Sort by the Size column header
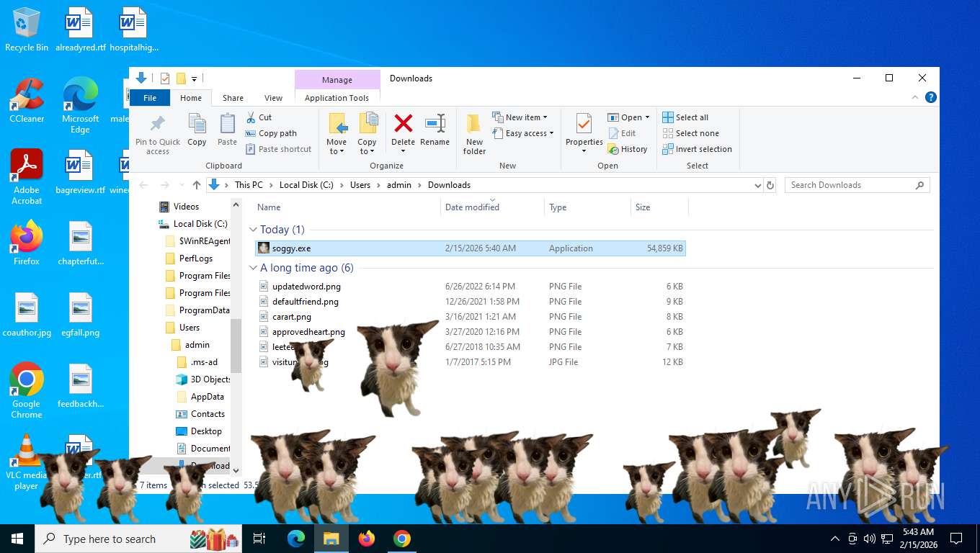 pos(659,207)
